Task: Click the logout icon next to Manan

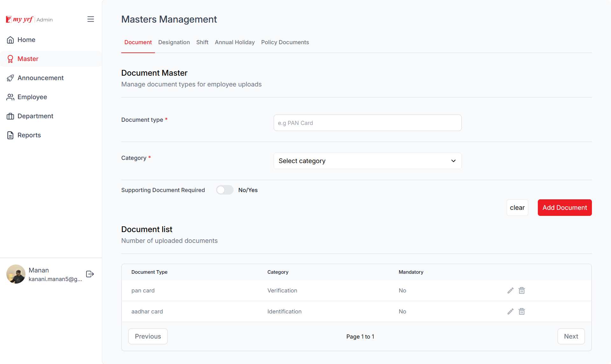Action: [x=90, y=274]
